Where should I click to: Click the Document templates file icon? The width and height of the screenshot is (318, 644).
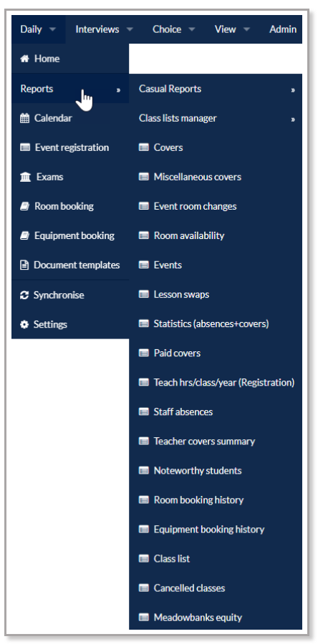24,265
